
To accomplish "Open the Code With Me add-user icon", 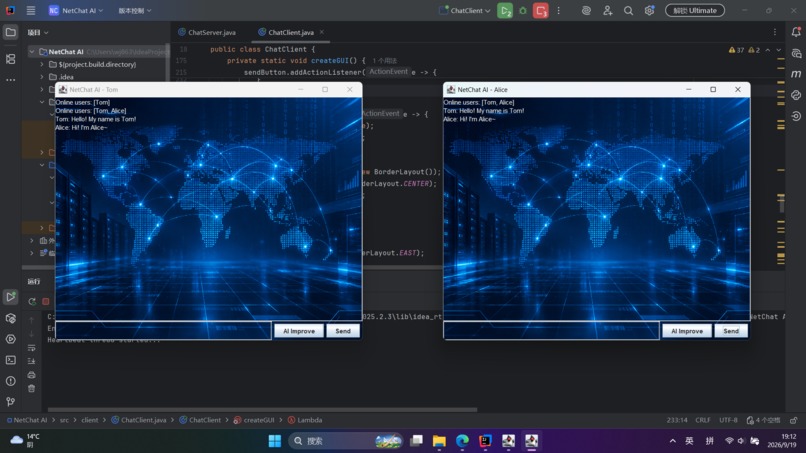I will pos(608,10).
